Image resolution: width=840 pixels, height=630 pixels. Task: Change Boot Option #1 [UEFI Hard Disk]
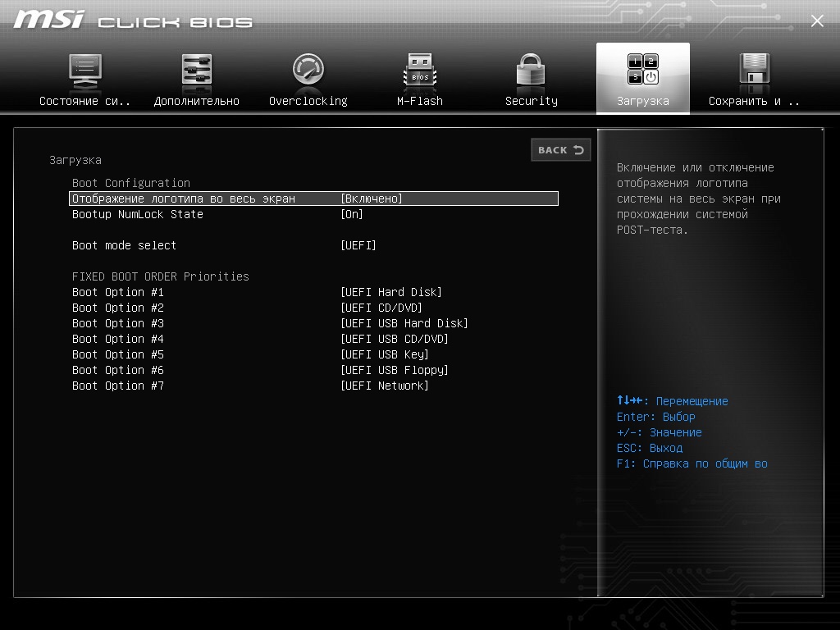(391, 292)
